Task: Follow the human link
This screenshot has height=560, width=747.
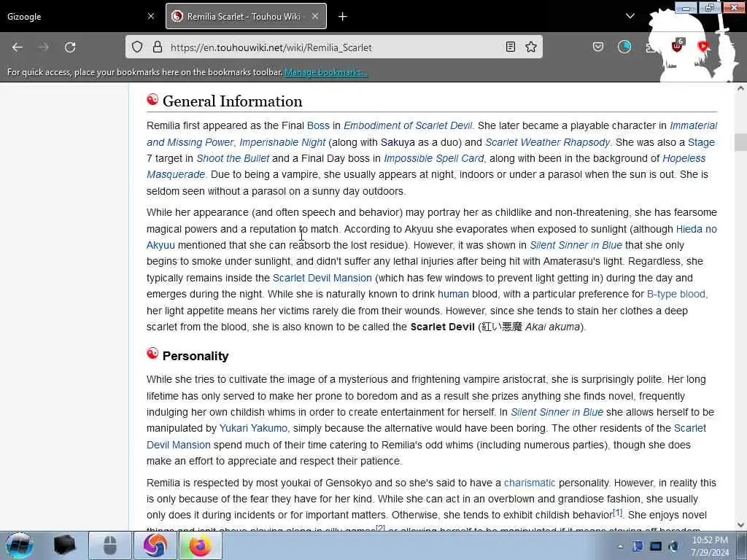Action: 453,295
